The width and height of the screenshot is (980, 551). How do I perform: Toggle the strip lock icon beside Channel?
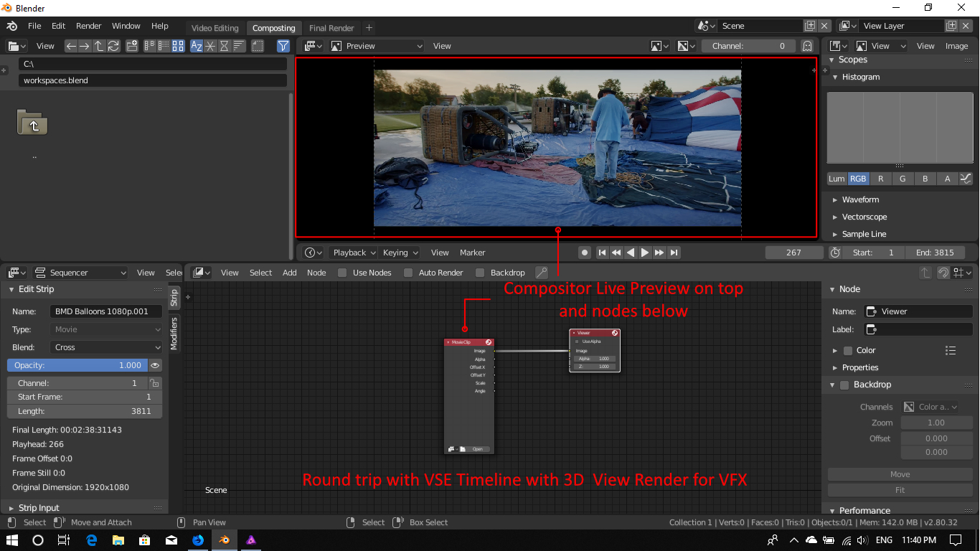tap(154, 383)
